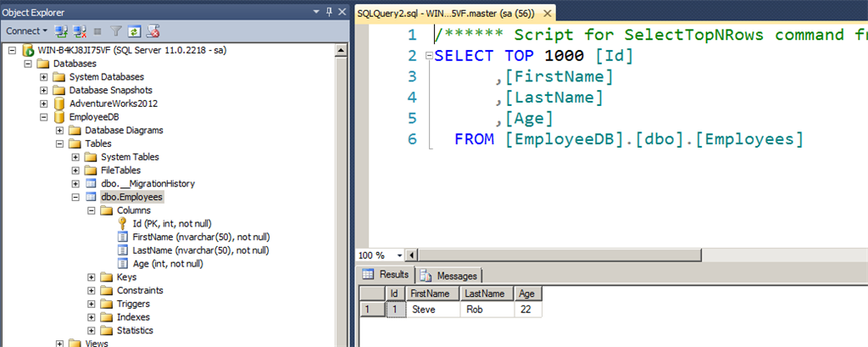The width and height of the screenshot is (868, 347).
Task: Expand the Keys folder
Action: pyautogui.click(x=92, y=277)
